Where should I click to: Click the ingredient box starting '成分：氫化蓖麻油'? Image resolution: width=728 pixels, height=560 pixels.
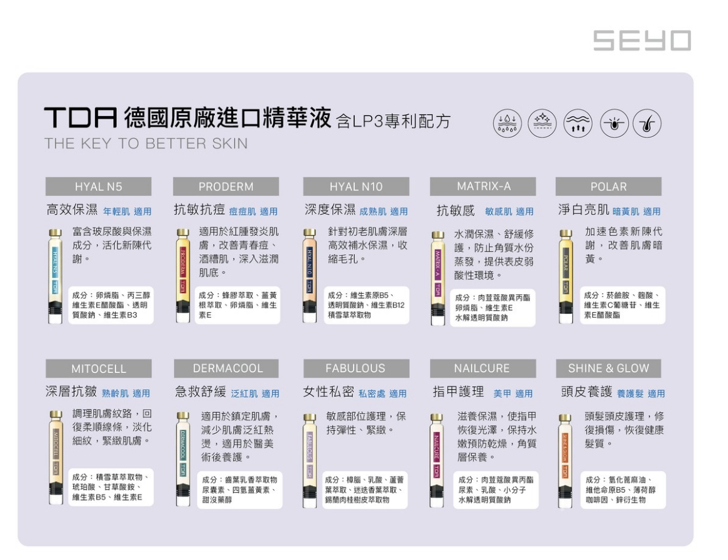(623, 490)
